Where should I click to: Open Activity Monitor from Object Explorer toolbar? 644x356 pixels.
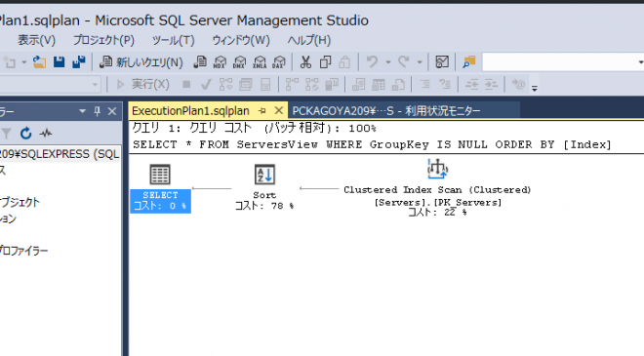point(46,133)
